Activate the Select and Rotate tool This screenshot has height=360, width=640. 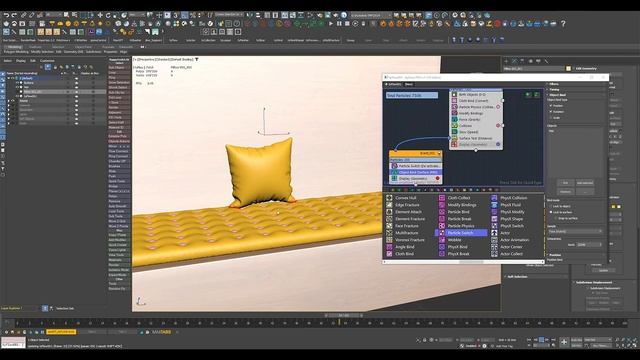tap(108, 15)
